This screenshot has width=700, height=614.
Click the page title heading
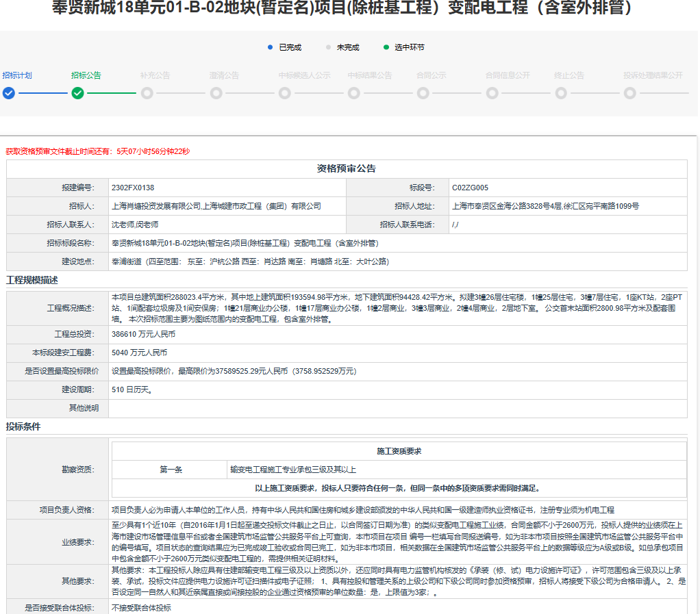[342, 8]
